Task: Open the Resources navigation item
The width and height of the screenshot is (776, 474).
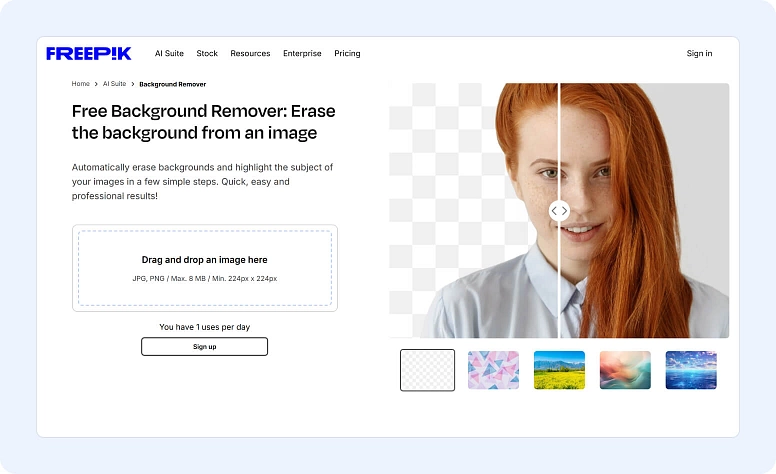Action: tap(250, 54)
